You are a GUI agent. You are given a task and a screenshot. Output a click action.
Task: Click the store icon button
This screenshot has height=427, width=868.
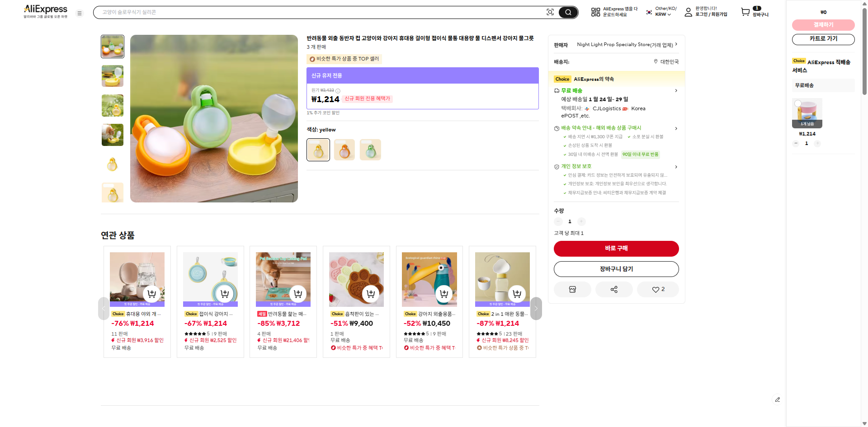pos(572,290)
